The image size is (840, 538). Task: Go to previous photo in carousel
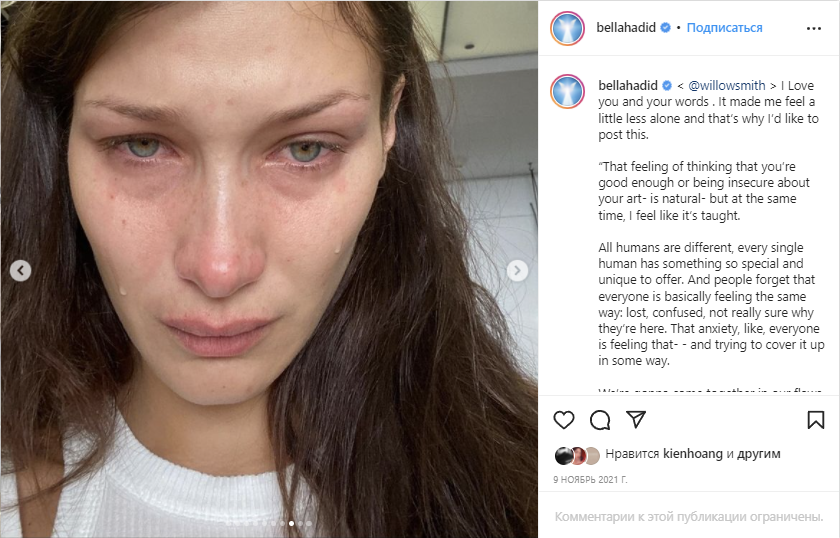20,271
